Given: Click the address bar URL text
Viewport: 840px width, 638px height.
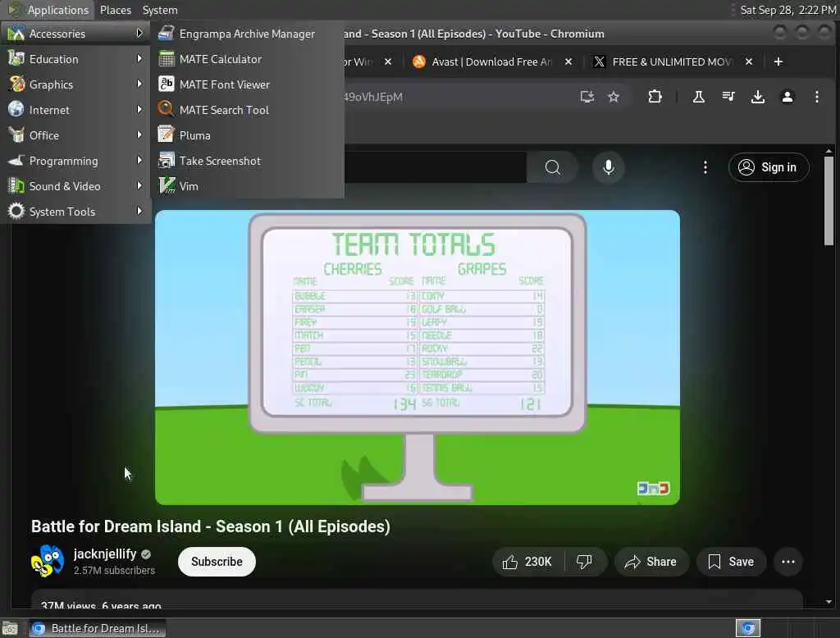Looking at the screenshot, I should tap(373, 97).
